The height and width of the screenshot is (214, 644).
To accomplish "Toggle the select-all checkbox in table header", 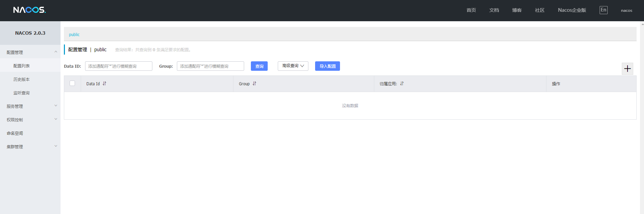I will click(72, 83).
